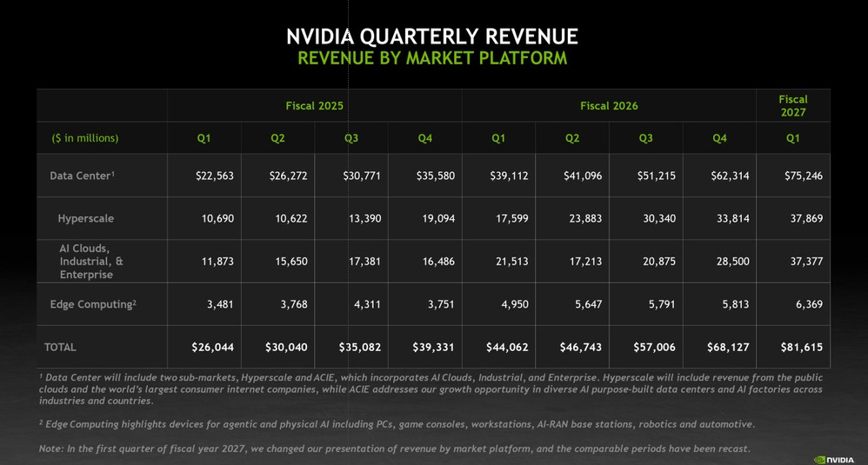Click the $44,062 total cell

pyautogui.click(x=507, y=348)
